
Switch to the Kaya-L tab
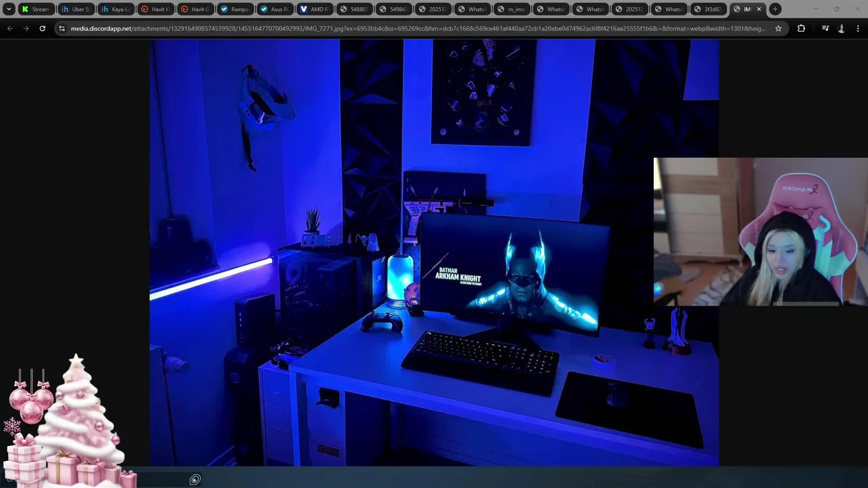115,9
